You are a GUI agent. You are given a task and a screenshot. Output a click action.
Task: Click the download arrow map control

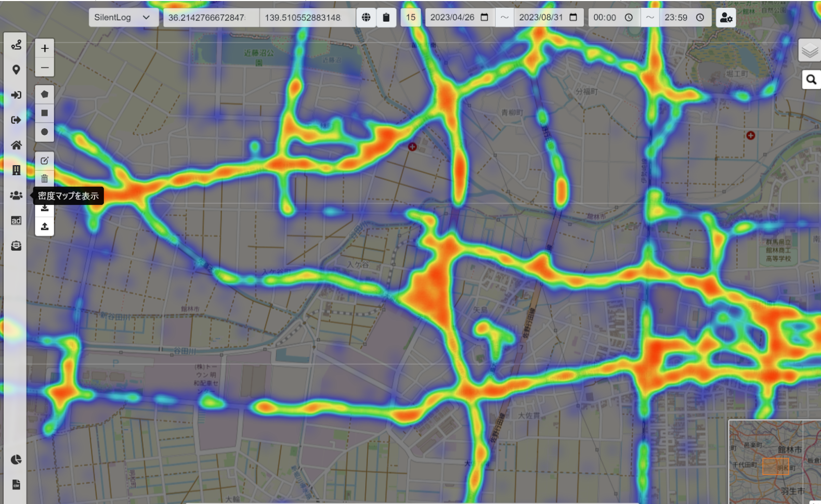coord(45,209)
